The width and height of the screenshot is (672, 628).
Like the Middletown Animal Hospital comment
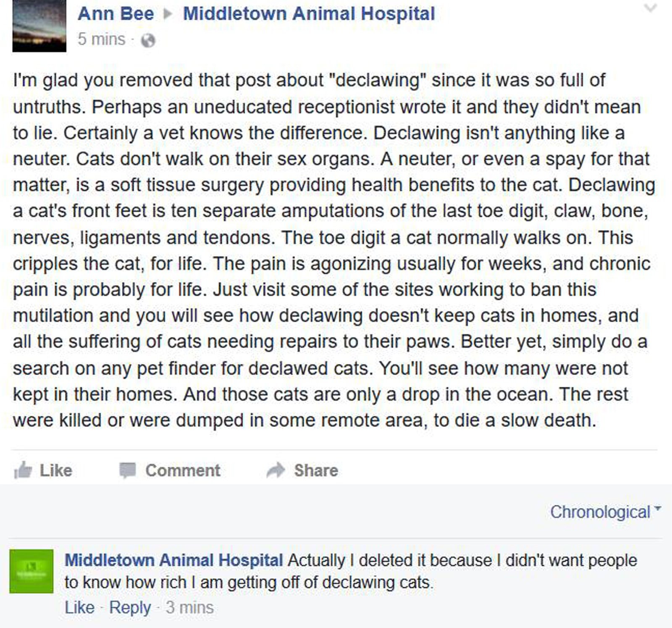(79, 608)
